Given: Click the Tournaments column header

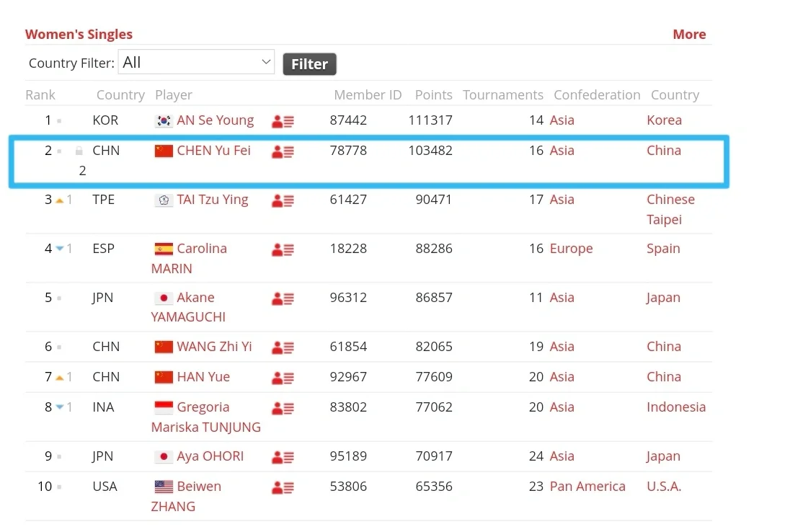Looking at the screenshot, I should pos(503,94).
